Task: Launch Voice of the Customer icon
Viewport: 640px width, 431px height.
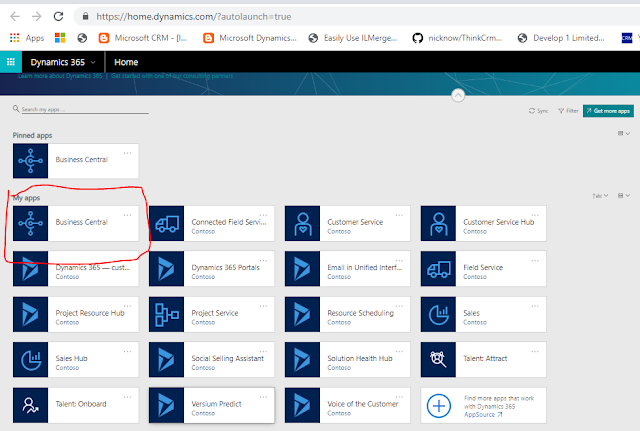Action: pyautogui.click(x=302, y=405)
